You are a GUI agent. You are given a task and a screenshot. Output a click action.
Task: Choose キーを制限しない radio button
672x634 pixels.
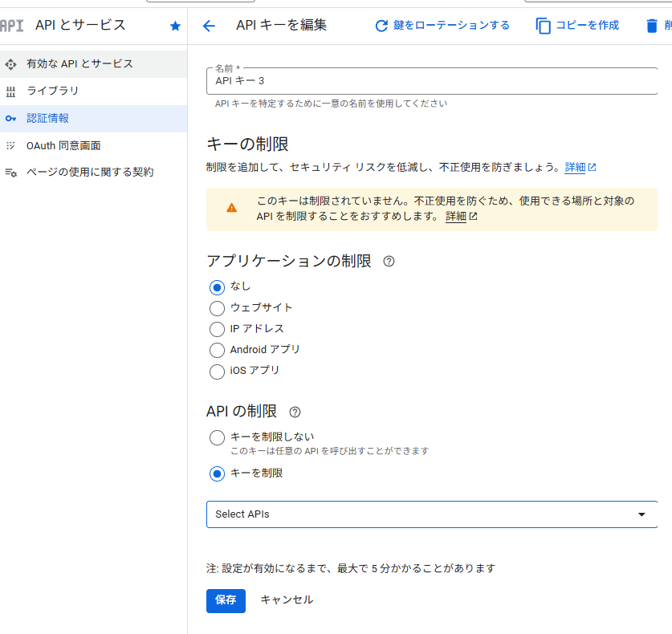tap(217, 437)
